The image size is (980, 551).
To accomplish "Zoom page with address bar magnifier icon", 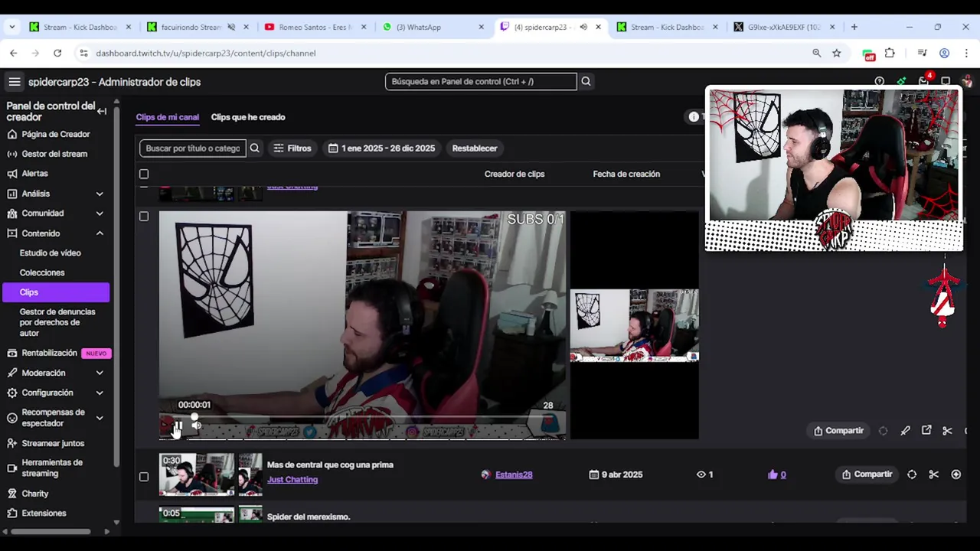I will coord(816,53).
